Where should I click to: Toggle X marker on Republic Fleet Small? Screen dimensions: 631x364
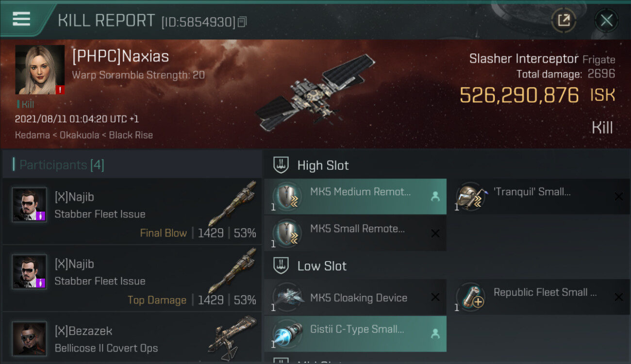pyautogui.click(x=618, y=297)
